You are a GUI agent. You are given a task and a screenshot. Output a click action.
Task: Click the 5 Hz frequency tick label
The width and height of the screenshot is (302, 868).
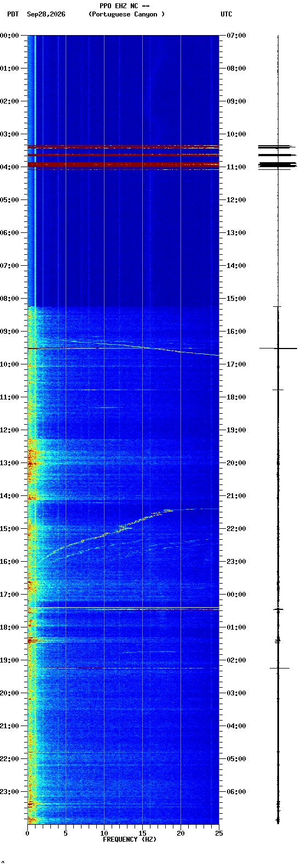pos(66,833)
